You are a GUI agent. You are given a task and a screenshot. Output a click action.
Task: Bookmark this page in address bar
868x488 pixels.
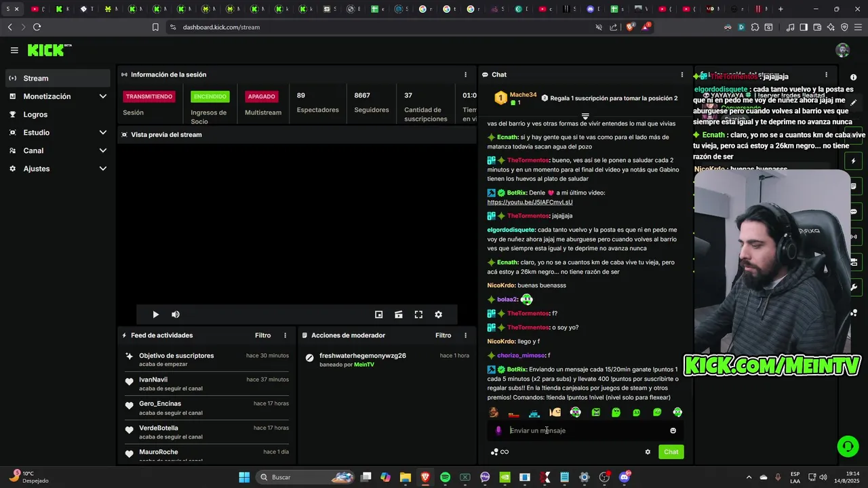click(155, 27)
